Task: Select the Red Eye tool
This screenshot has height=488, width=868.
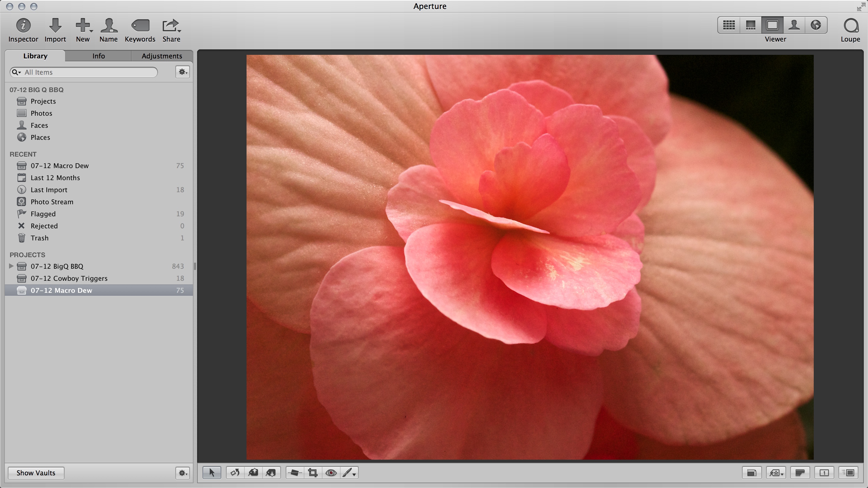Action: (331, 473)
